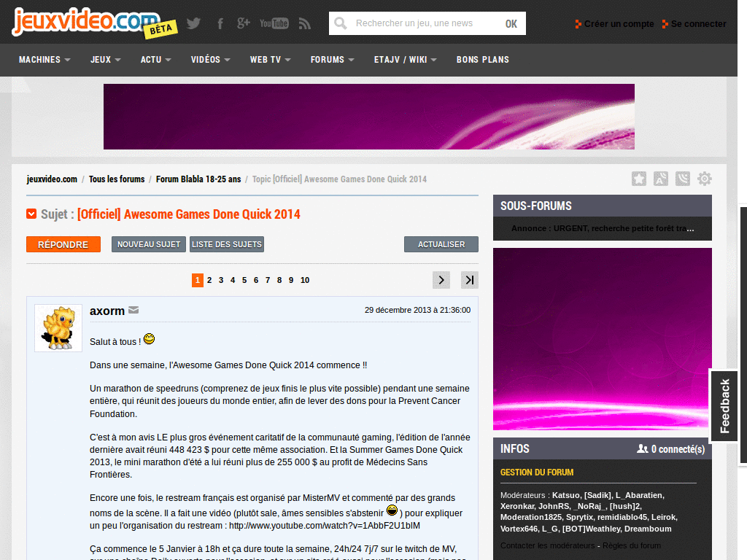Go to page 4 of topic
Viewport: 747px width, 560px height.
click(x=233, y=280)
